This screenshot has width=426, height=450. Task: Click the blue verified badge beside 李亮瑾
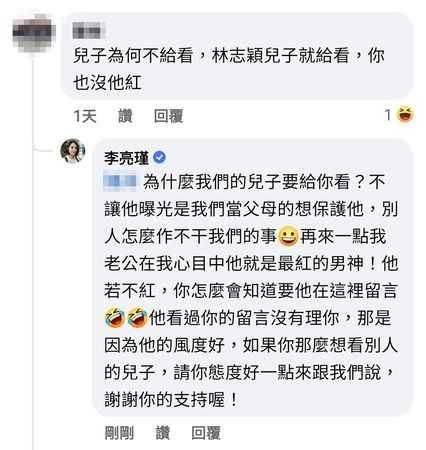tap(159, 157)
